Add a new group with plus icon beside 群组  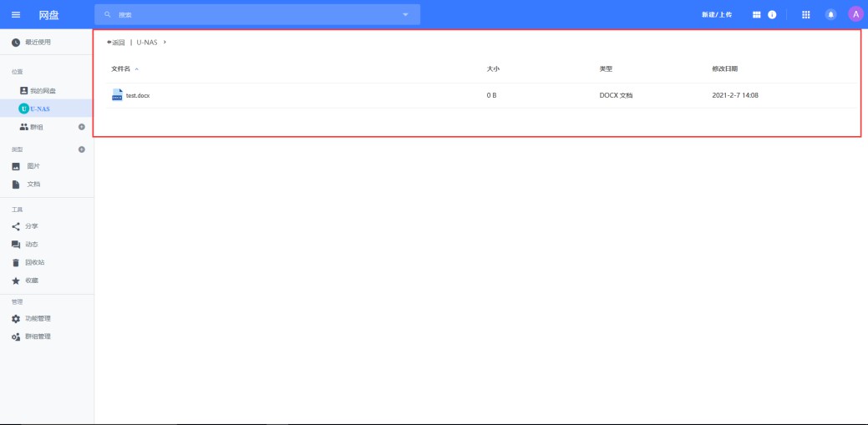click(x=81, y=127)
